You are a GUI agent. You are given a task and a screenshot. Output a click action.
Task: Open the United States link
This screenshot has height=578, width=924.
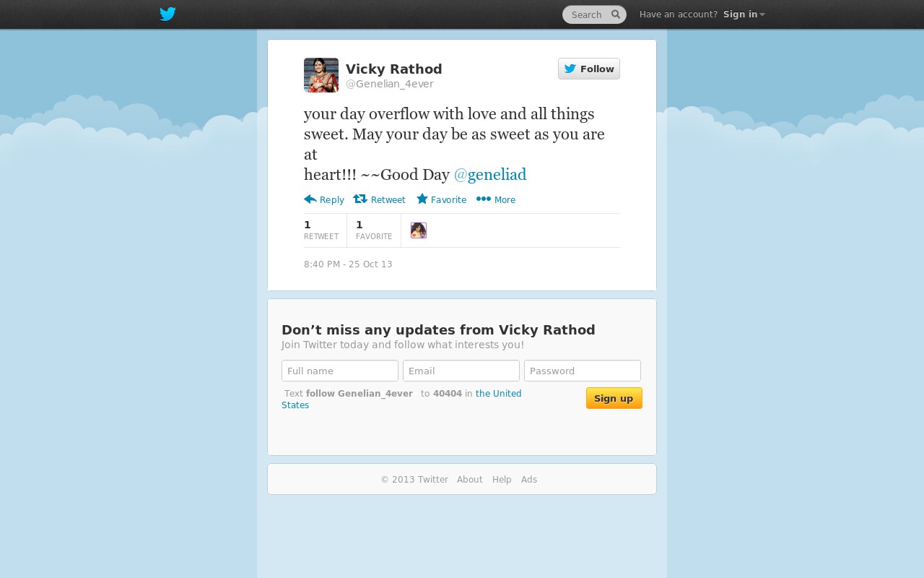[401, 400]
